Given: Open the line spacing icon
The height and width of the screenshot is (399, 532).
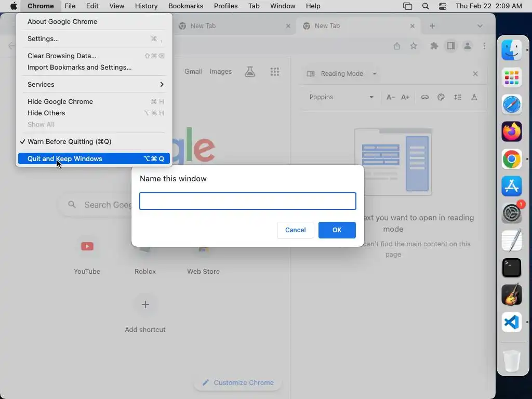Looking at the screenshot, I should 458,97.
